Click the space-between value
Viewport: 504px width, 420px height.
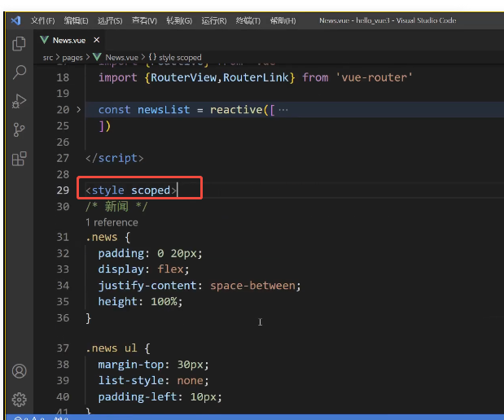(252, 286)
